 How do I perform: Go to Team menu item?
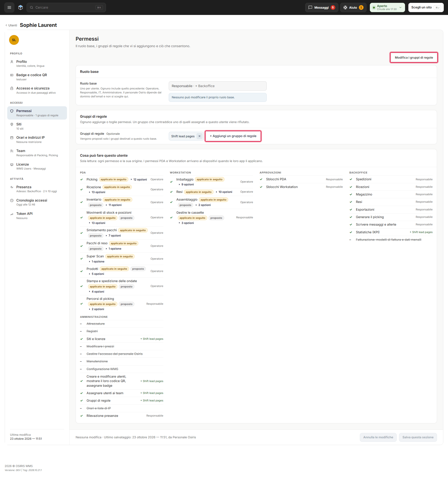click(x=37, y=153)
